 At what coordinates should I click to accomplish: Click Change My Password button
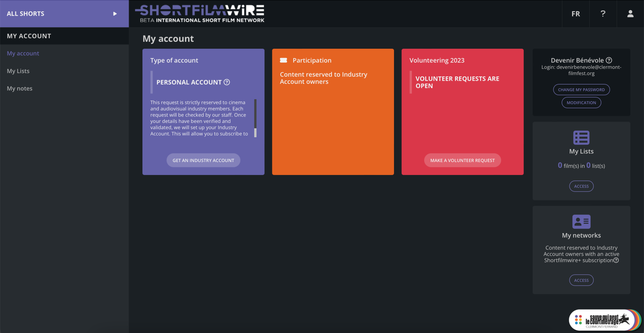click(581, 90)
